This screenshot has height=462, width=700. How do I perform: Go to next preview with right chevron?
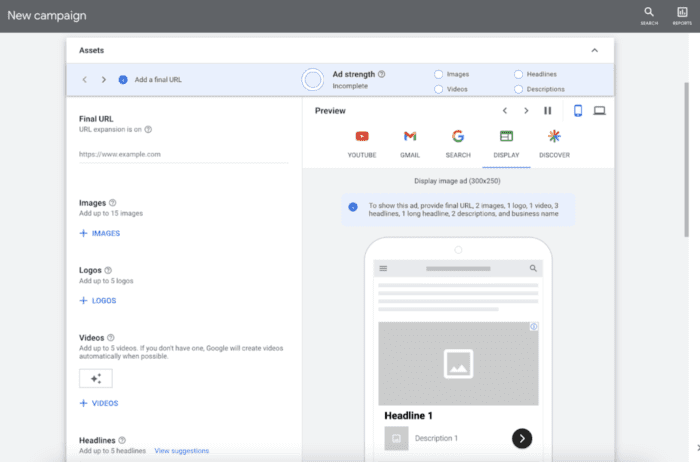[526, 110]
